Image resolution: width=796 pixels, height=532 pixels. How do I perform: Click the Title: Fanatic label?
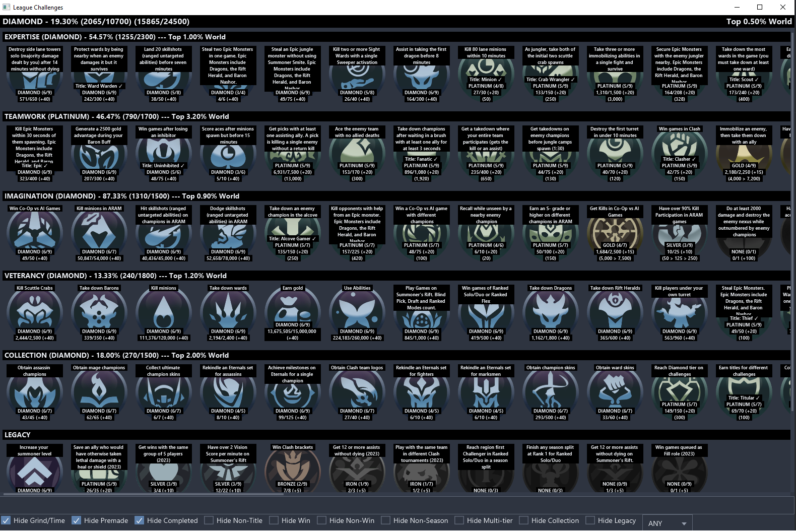(422, 159)
